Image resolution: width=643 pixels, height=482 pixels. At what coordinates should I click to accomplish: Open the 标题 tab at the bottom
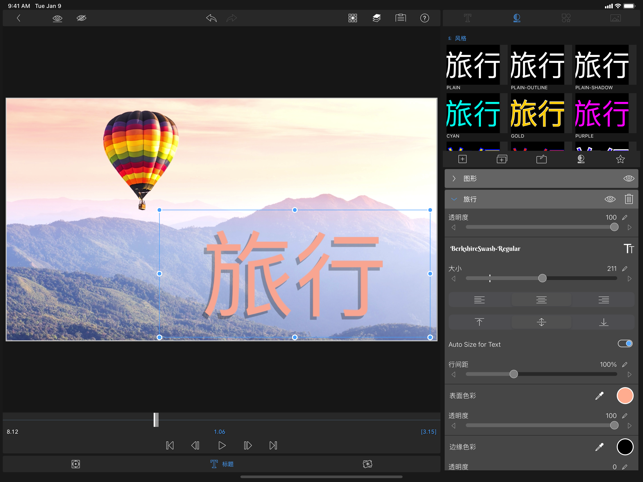click(221, 464)
